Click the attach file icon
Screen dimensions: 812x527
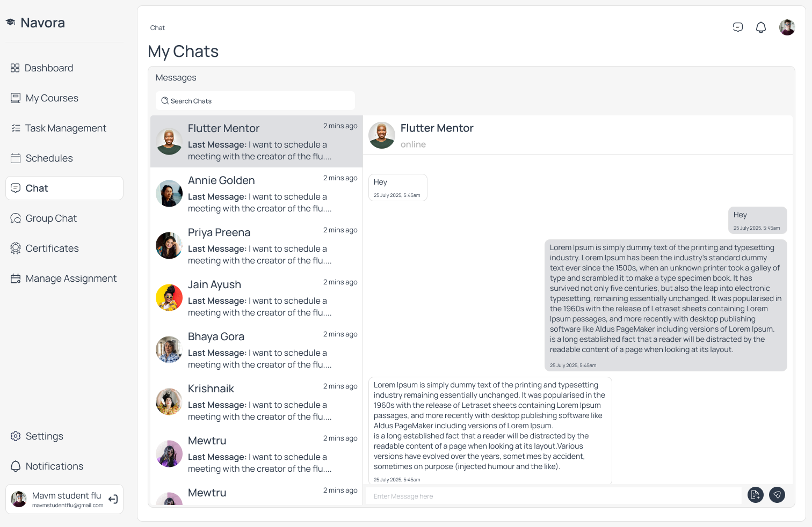point(756,495)
